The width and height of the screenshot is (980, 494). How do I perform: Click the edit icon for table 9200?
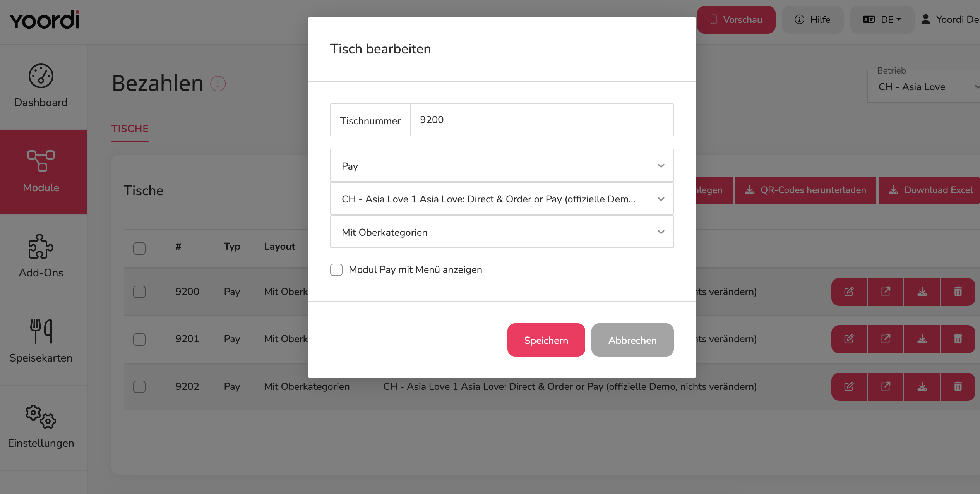[x=849, y=292]
